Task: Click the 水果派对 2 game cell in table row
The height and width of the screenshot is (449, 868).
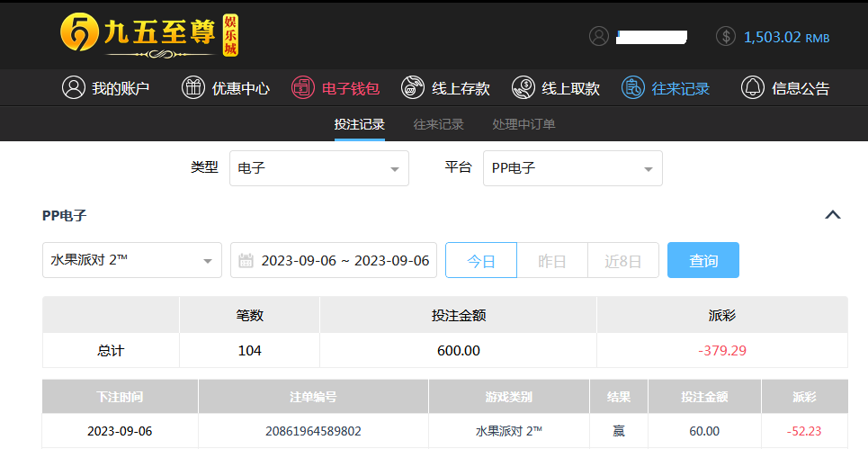Action: pyautogui.click(x=509, y=431)
